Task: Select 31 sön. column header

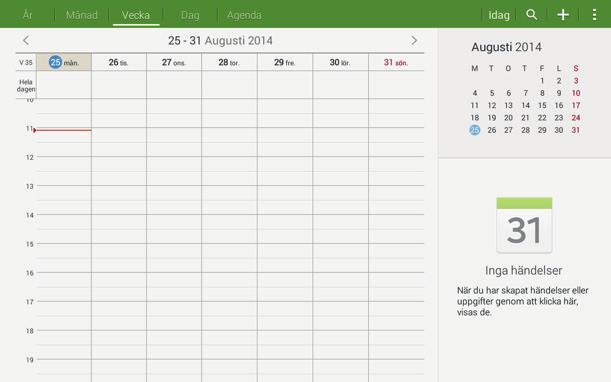Action: tap(396, 62)
